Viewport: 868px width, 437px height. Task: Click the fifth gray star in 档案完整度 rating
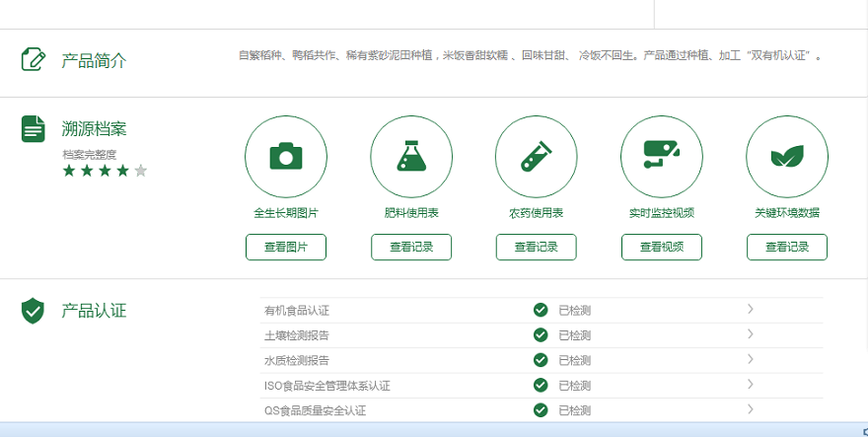pos(140,171)
